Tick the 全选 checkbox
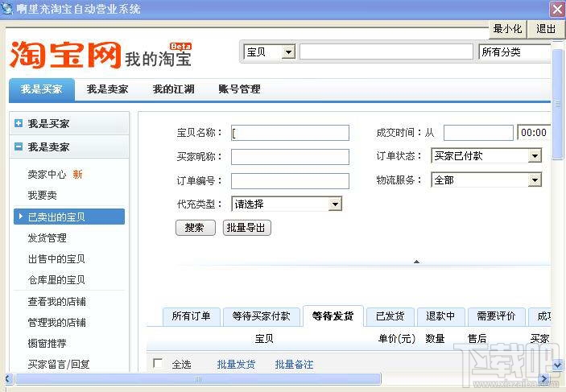The image size is (566, 392). coord(158,363)
